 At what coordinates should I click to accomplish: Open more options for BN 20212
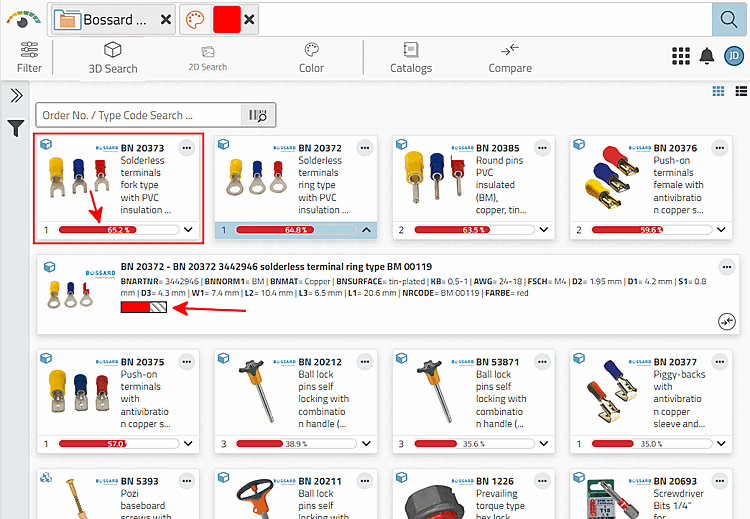click(x=364, y=362)
